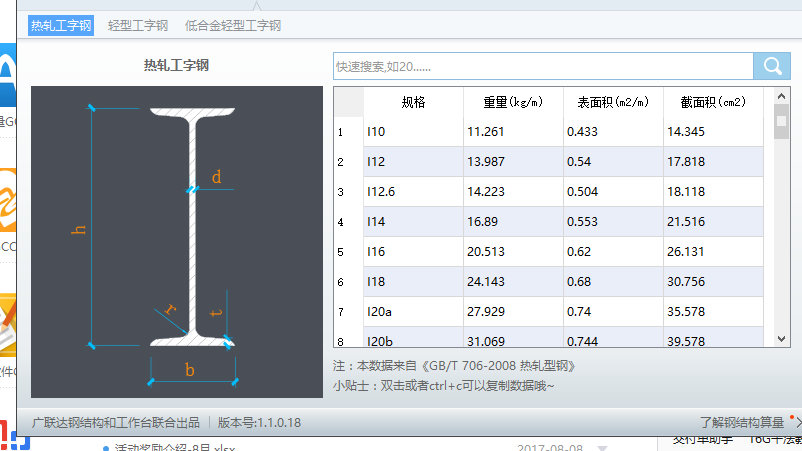The height and width of the screenshot is (451, 802).
Task: Click weight value 31.069
Action: point(513,338)
